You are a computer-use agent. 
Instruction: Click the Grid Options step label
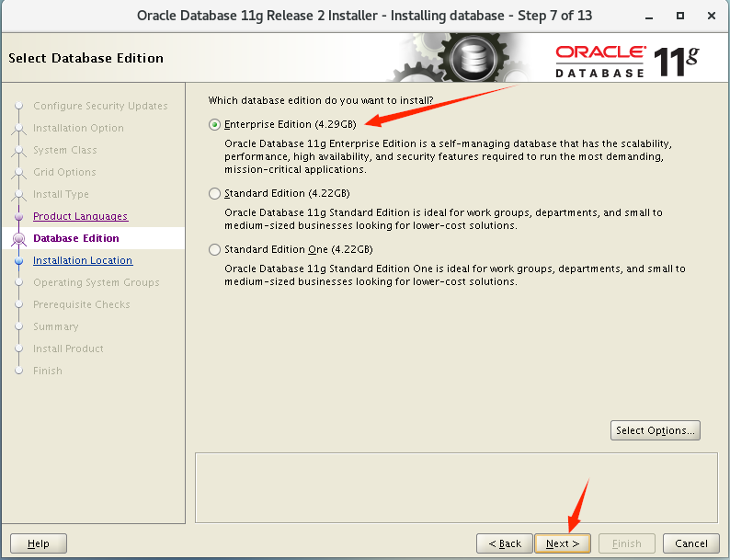[64, 172]
